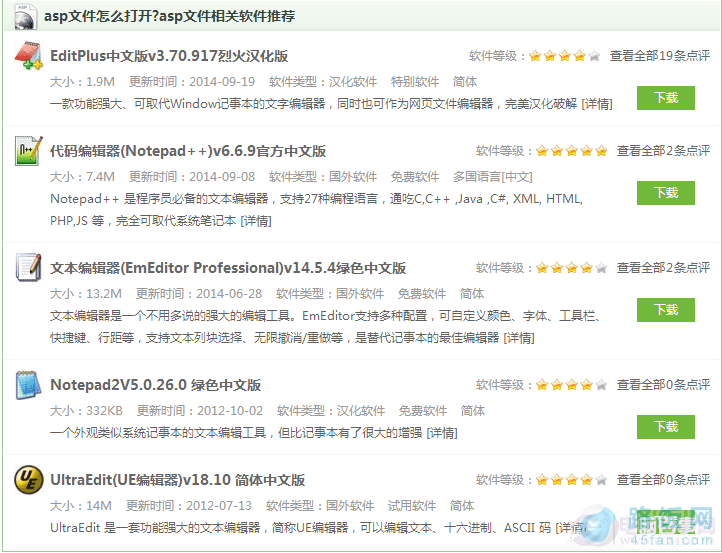Open [详情] link in Notepad2 description
The width and height of the screenshot is (722, 553).
tap(442, 432)
